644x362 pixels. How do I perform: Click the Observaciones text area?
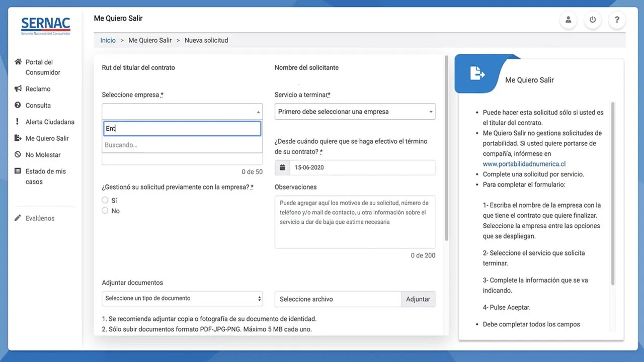[x=355, y=222]
